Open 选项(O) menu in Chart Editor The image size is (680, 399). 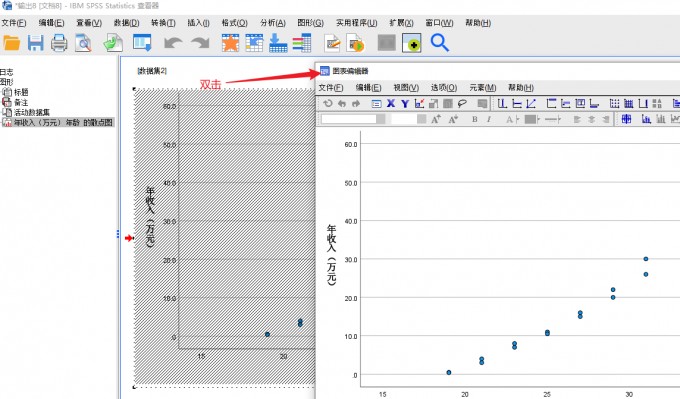pyautogui.click(x=444, y=88)
